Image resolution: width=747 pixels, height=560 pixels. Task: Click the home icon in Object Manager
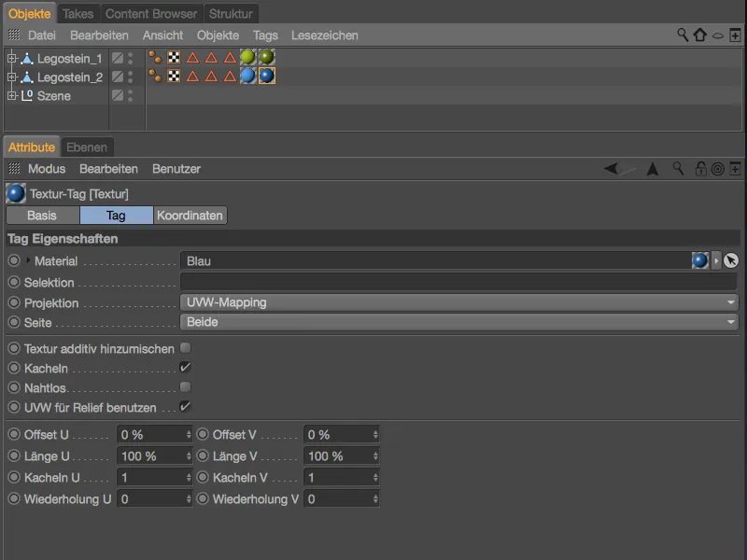[x=699, y=35]
